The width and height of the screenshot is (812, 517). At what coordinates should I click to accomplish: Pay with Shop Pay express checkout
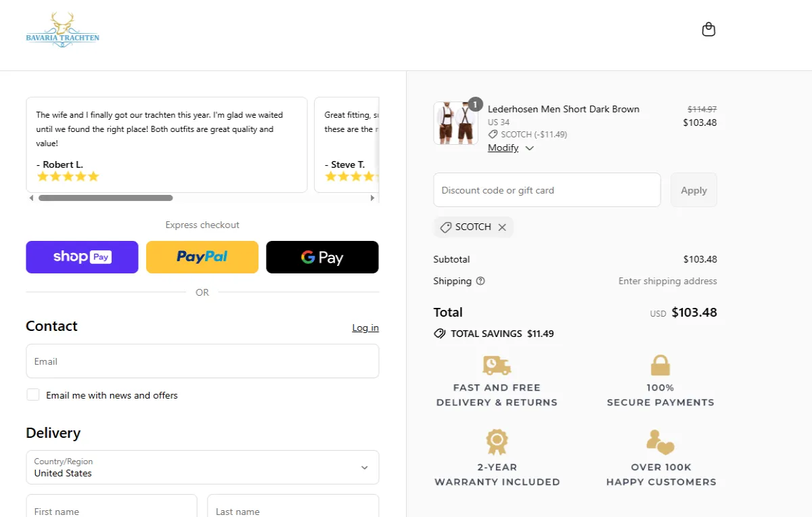click(x=82, y=257)
